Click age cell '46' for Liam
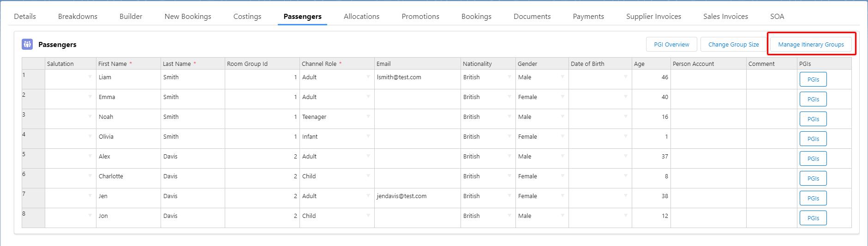868x246 pixels. [652, 79]
